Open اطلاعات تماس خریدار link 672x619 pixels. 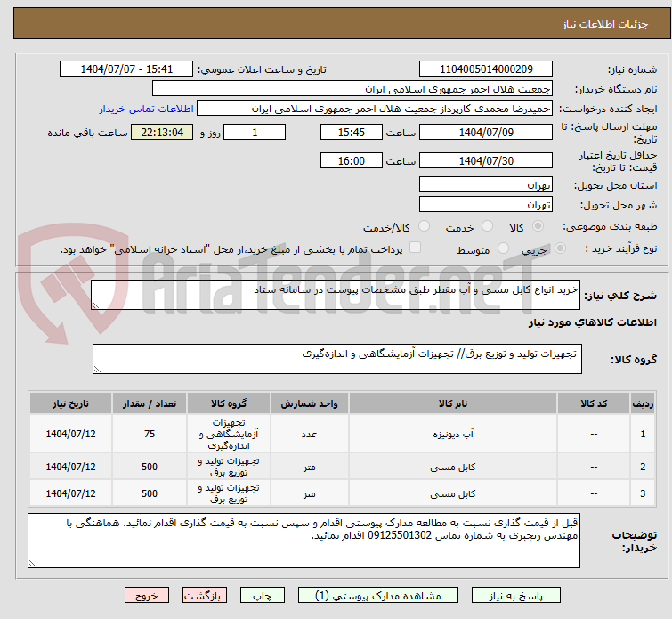[147, 109]
